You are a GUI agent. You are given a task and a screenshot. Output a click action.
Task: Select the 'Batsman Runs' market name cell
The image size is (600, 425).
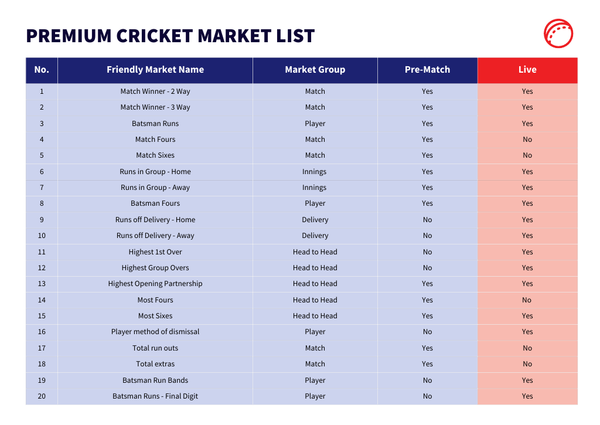[x=155, y=123]
